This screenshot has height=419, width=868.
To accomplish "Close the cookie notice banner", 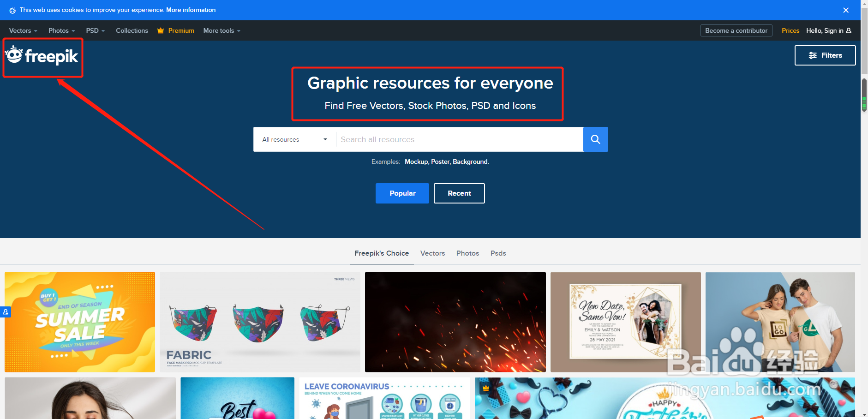I will (846, 10).
